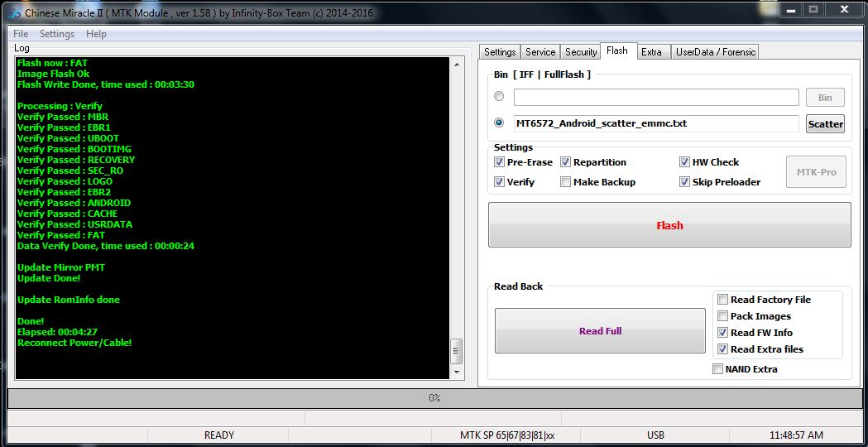This screenshot has height=447, width=868.
Task: Select the Flash tab
Action: click(x=617, y=50)
